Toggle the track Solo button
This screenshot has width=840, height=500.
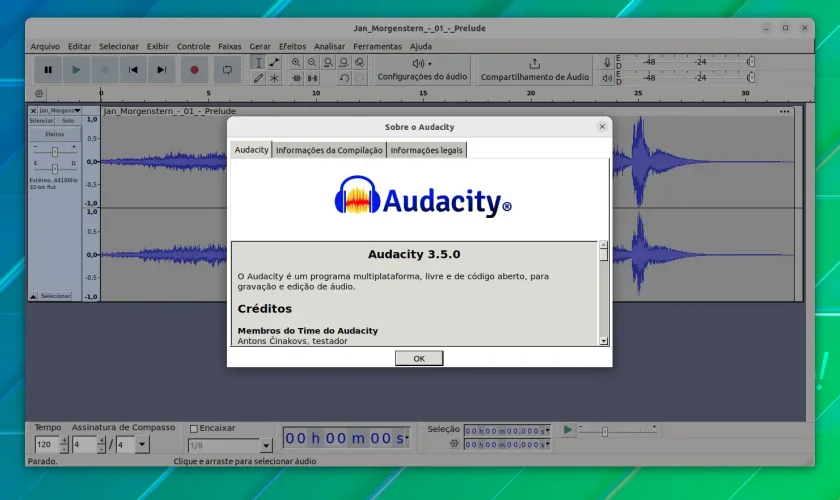pos(68,121)
